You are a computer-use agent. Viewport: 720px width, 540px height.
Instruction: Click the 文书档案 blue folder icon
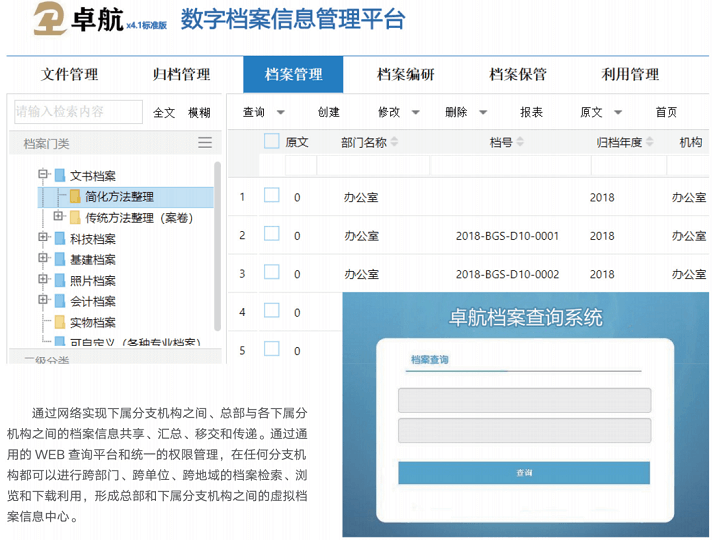pyautogui.click(x=60, y=175)
